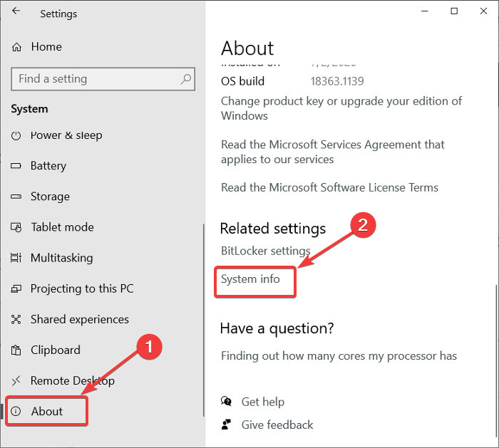The width and height of the screenshot is (499, 448).
Task: Open the System info link
Action: [250, 279]
